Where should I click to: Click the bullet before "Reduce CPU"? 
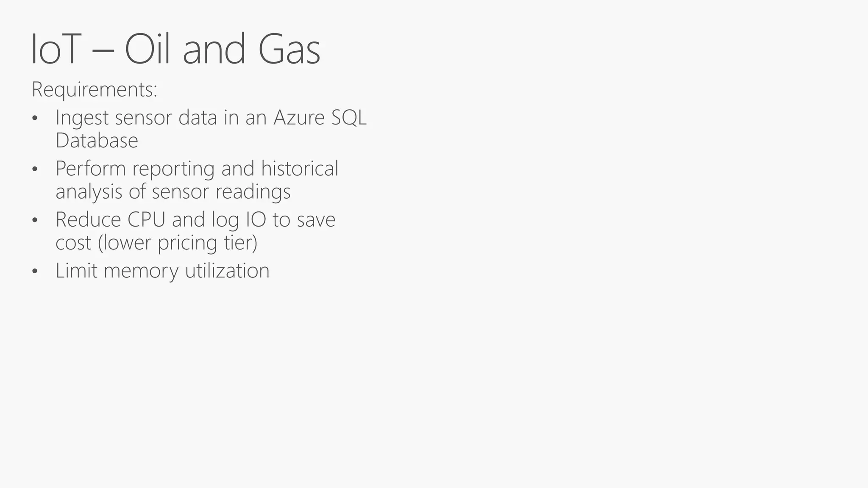coord(35,220)
